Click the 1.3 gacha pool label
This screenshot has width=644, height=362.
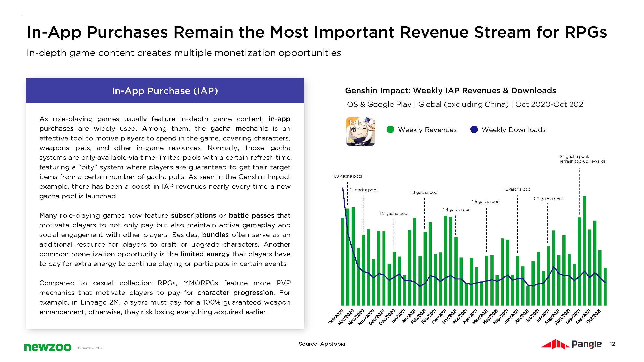click(x=424, y=192)
